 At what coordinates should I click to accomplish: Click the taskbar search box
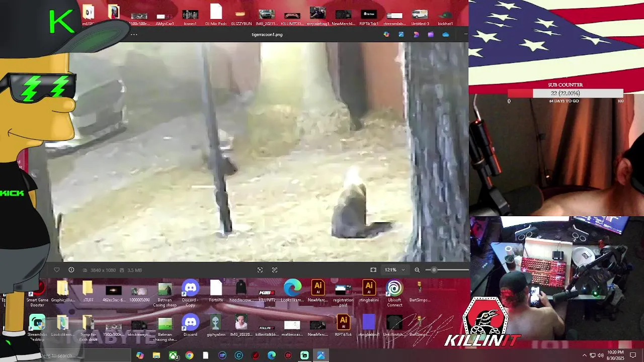point(86,355)
